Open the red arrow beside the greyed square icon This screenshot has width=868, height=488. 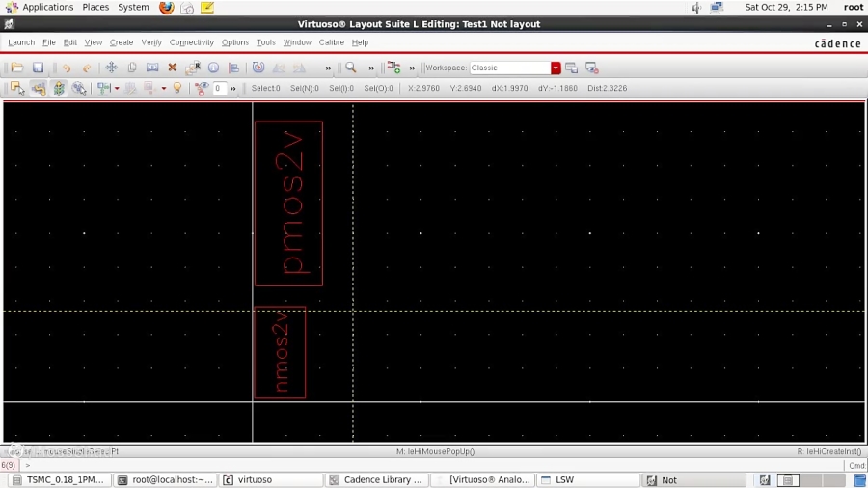tap(164, 89)
